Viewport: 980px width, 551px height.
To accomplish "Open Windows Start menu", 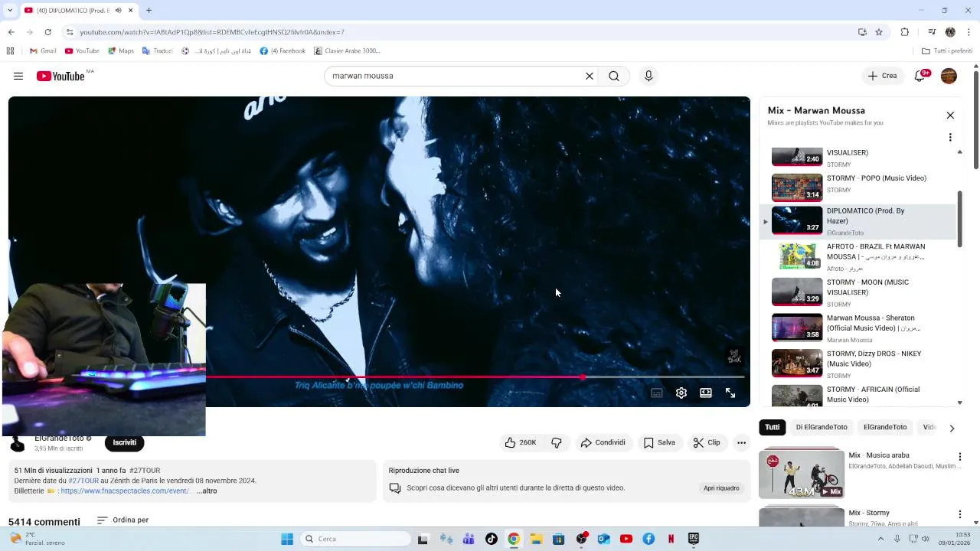I will click(287, 539).
